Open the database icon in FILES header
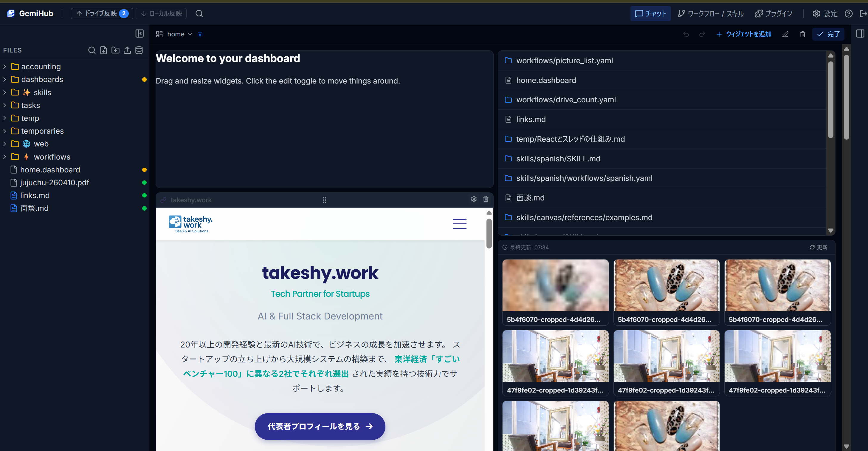The image size is (868, 451). tap(139, 50)
